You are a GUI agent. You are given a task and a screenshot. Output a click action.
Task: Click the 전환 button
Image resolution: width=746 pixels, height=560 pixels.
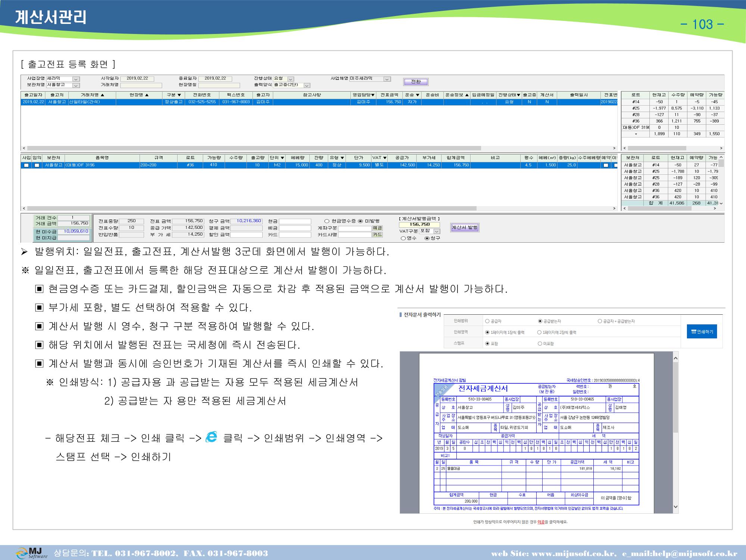[x=416, y=82]
